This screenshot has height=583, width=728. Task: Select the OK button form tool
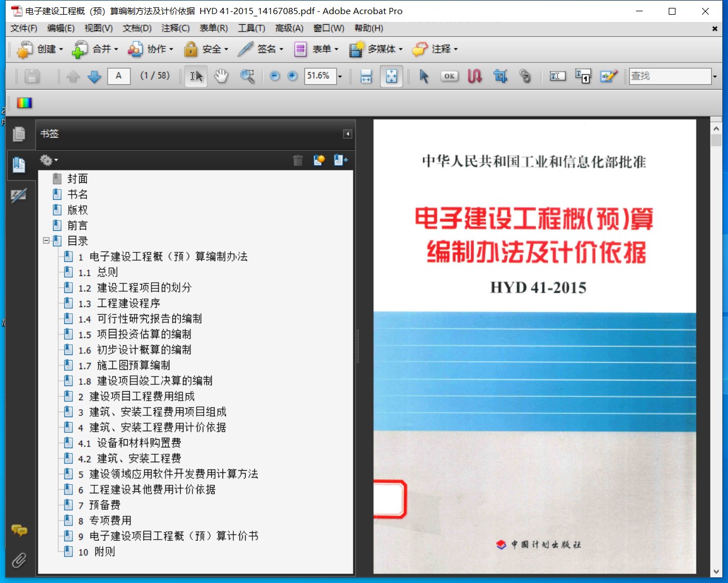(450, 76)
